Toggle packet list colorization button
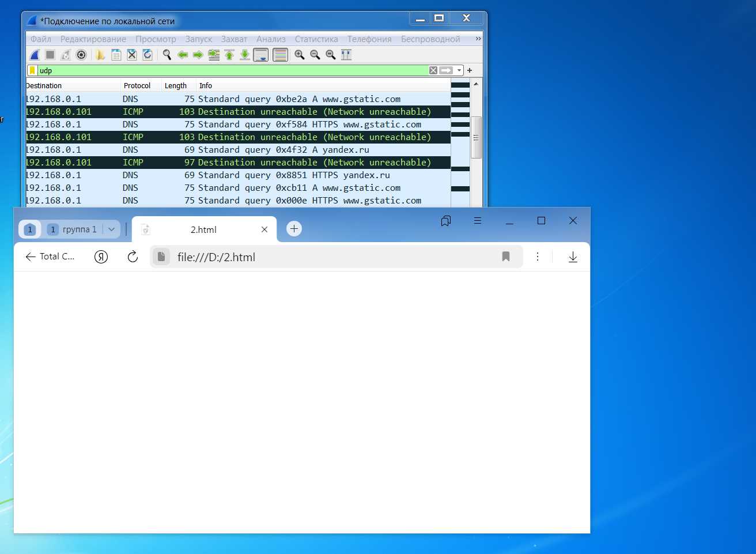756x554 pixels. [280, 55]
